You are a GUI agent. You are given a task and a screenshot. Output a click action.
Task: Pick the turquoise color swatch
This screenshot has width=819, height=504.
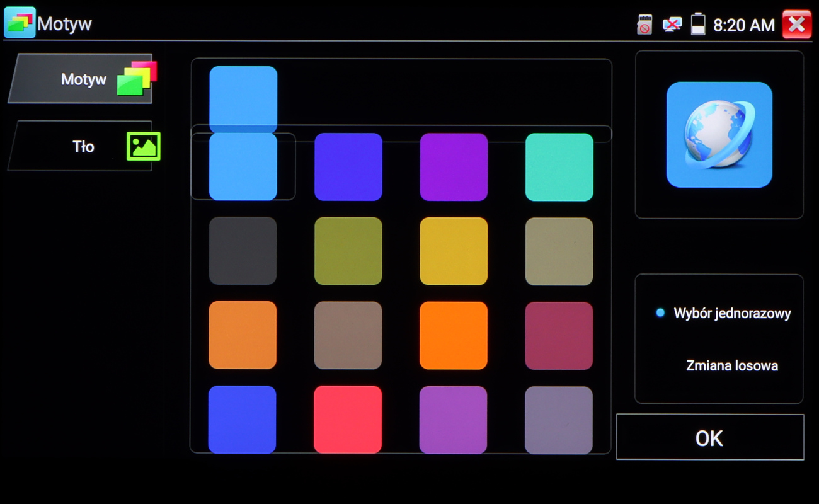(559, 167)
